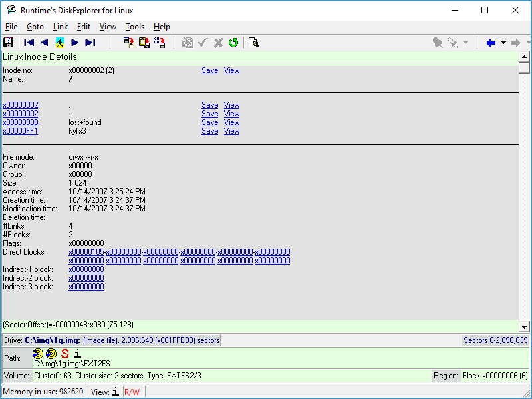
Task: Click the magnifier search document icon
Action: [x=253, y=43]
